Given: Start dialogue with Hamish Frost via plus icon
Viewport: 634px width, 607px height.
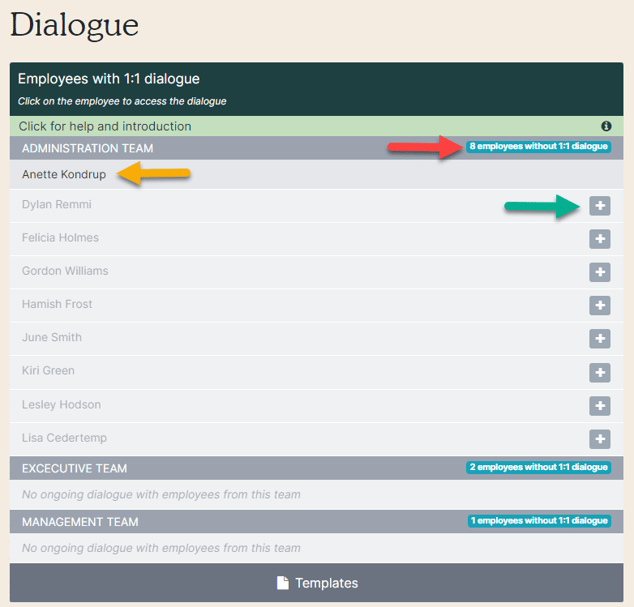Looking at the screenshot, I should (600, 305).
